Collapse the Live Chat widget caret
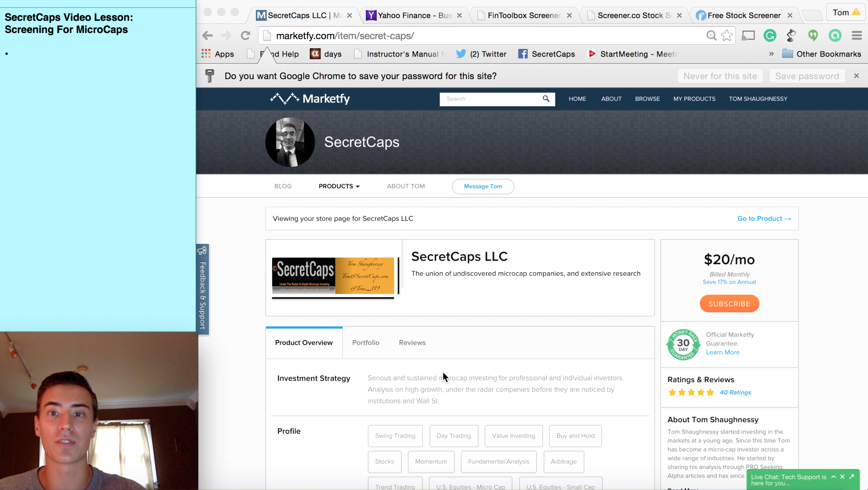This screenshot has height=490, width=868. pyautogui.click(x=834, y=477)
